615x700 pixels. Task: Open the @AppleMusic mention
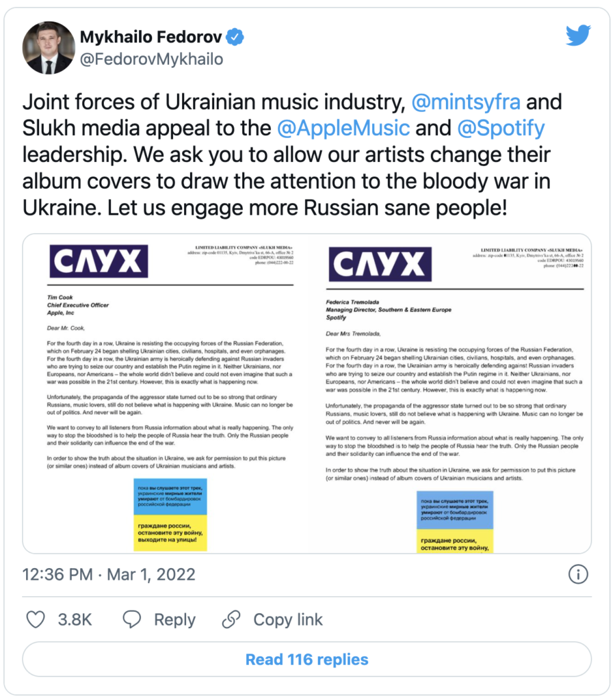[x=343, y=128]
